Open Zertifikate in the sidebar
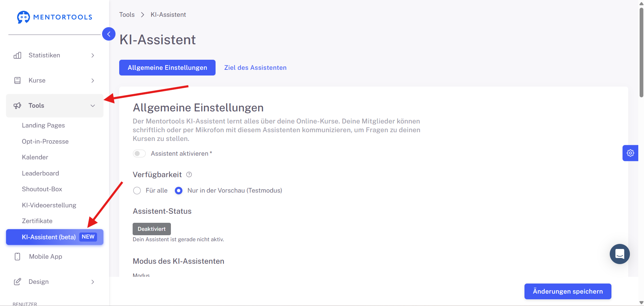This screenshot has width=644, height=306. 37,221
